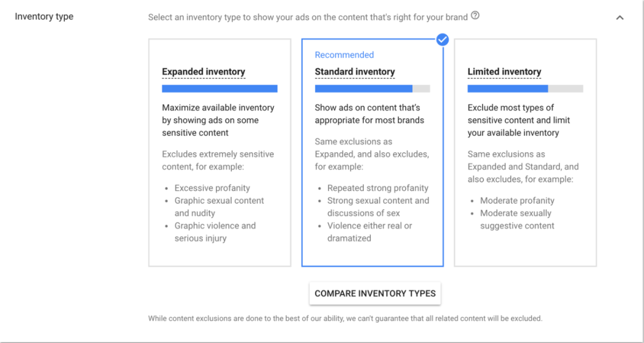Screen dimensions: 644x343
Task: Click the Limited inventory heading
Action: pos(504,72)
